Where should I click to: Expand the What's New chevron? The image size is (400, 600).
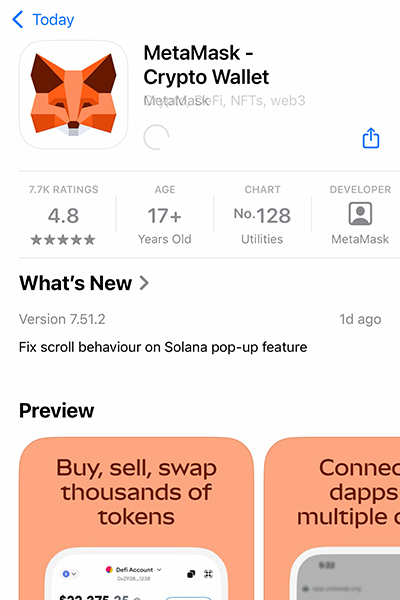click(144, 283)
